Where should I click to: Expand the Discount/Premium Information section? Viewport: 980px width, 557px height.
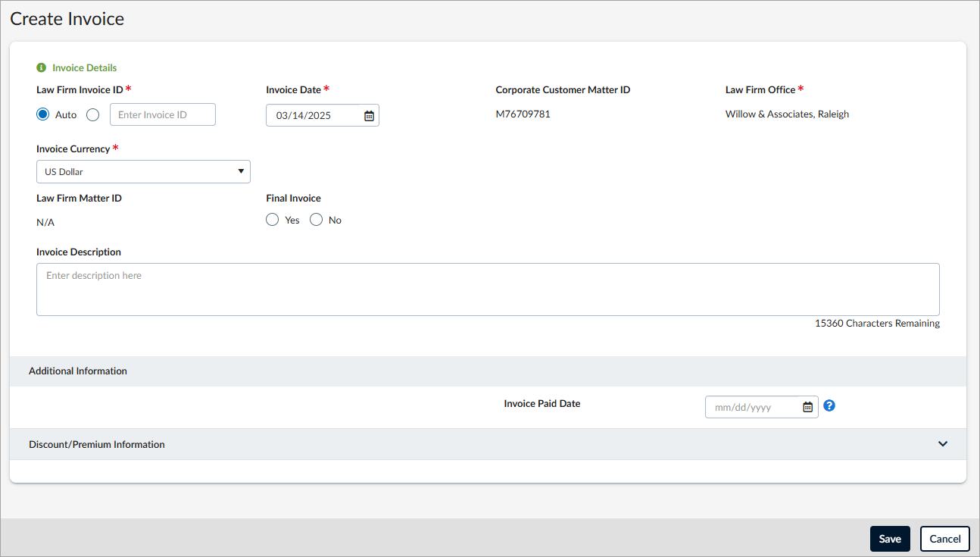[x=943, y=443]
